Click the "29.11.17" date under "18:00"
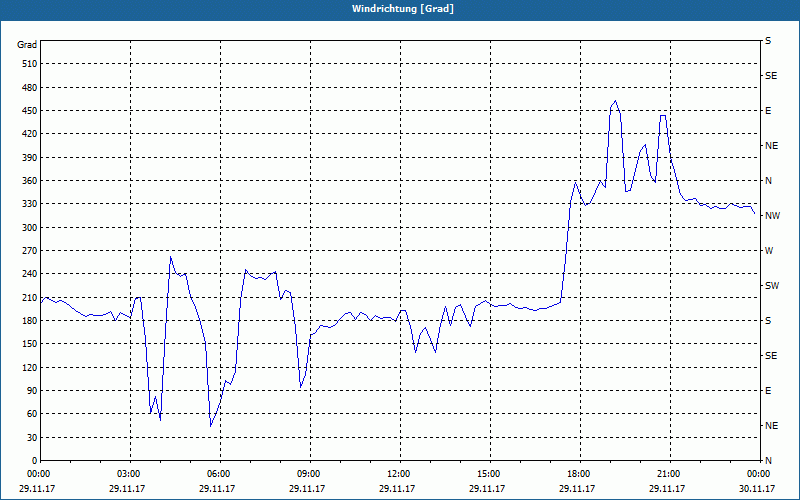The image size is (800, 500). pyautogui.click(x=577, y=488)
